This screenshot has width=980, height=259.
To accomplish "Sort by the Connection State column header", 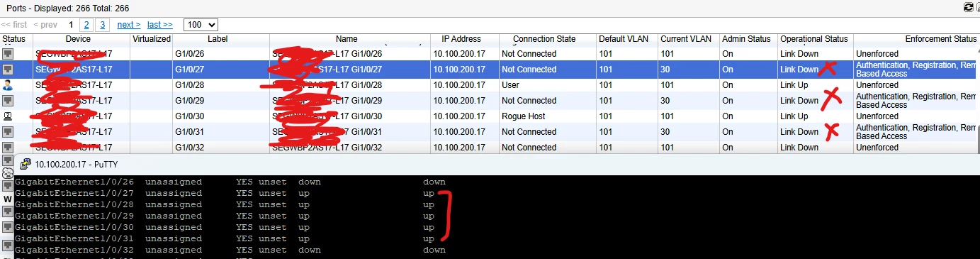I will (x=544, y=39).
